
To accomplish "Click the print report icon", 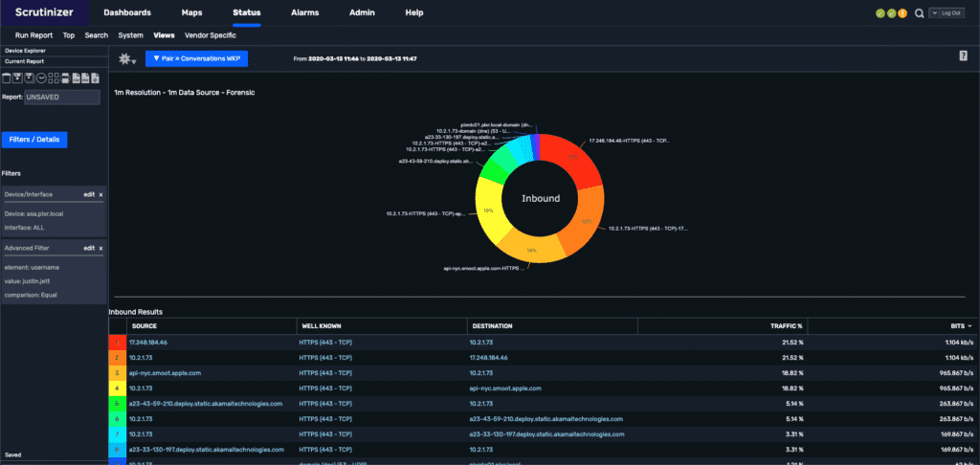I will pyautogui.click(x=65, y=78).
